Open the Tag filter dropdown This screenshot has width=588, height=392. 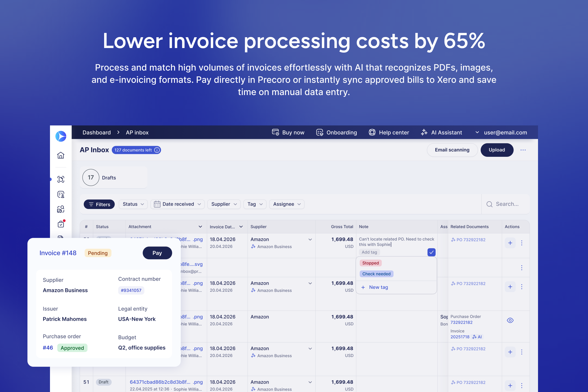(255, 204)
